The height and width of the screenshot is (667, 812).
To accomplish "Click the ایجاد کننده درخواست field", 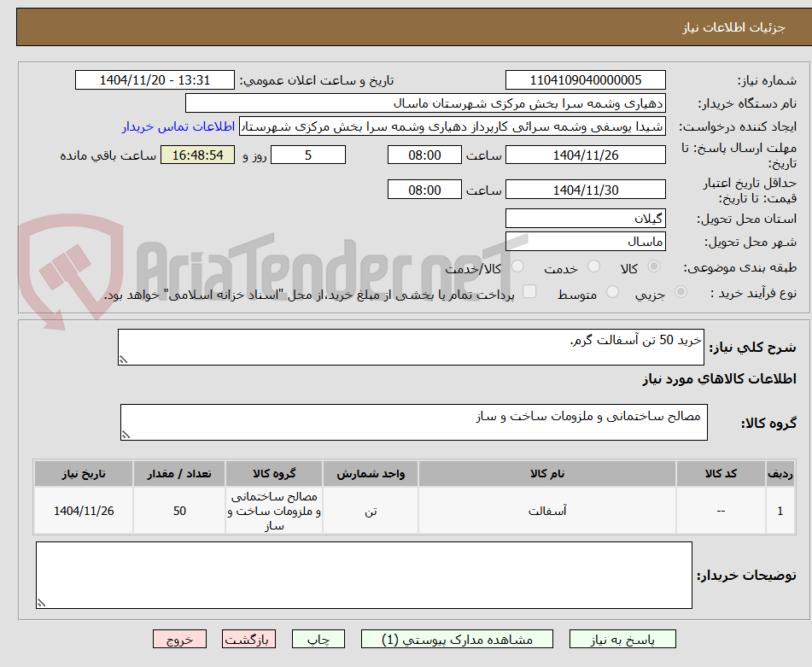I will [x=452, y=126].
